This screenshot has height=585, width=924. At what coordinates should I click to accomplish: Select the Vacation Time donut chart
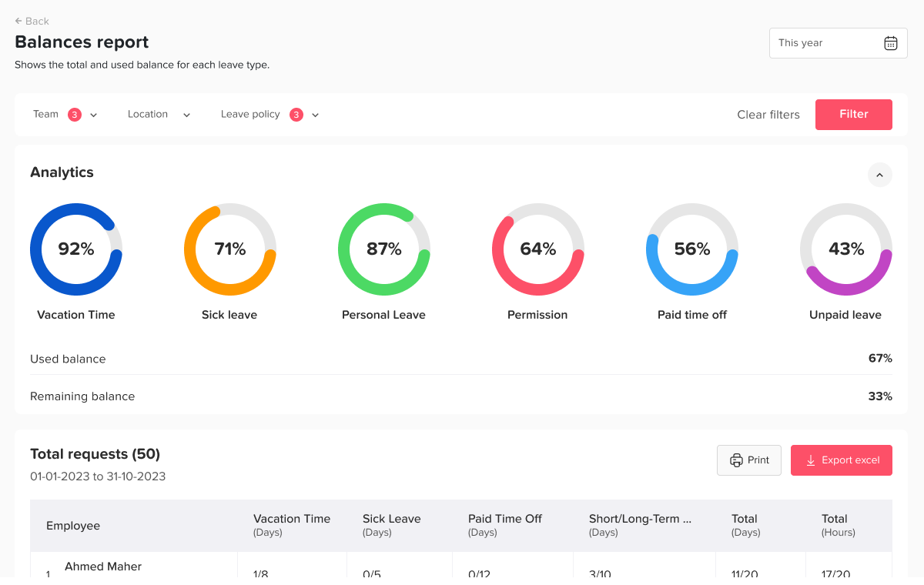tap(76, 249)
